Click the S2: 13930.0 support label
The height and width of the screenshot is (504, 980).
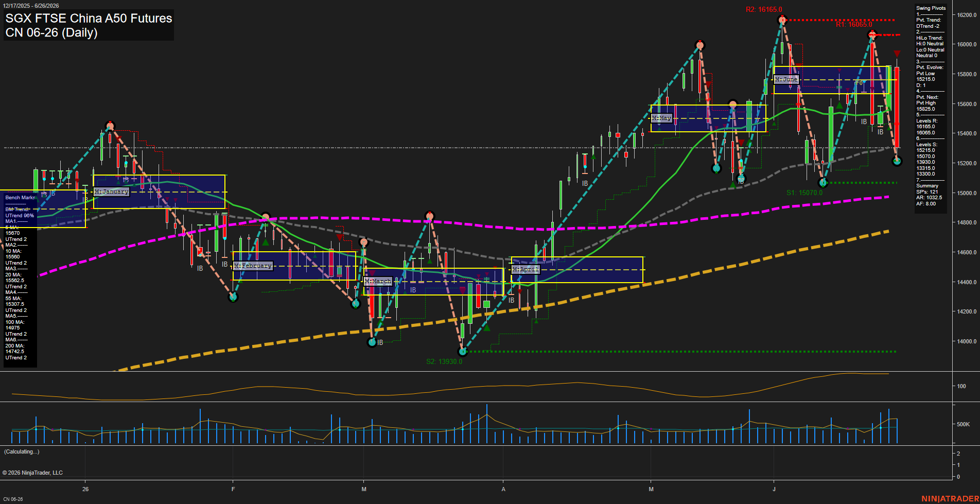pos(444,361)
